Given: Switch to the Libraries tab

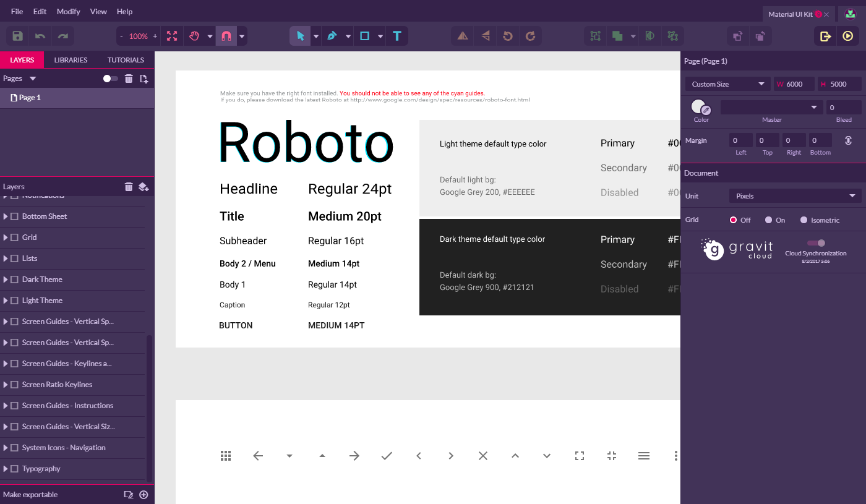Looking at the screenshot, I should coord(71,60).
